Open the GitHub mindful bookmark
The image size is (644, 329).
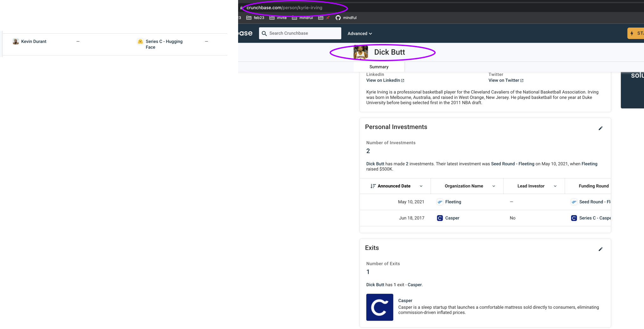[346, 18]
